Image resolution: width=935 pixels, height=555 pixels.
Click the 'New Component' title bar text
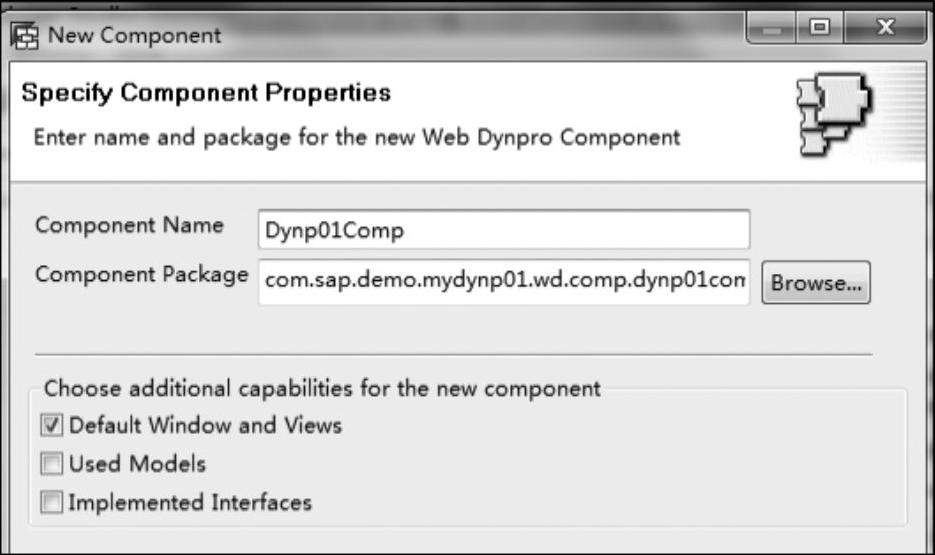point(135,36)
